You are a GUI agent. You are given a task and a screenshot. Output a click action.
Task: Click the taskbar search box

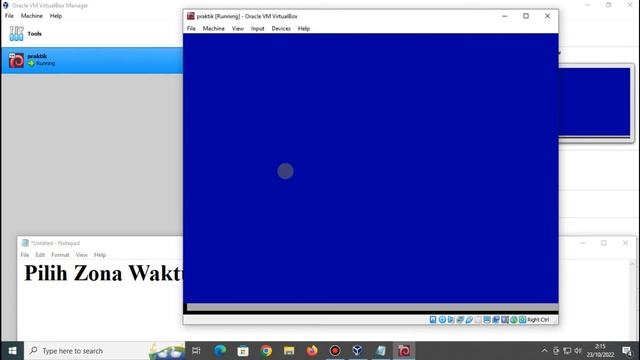105,351
